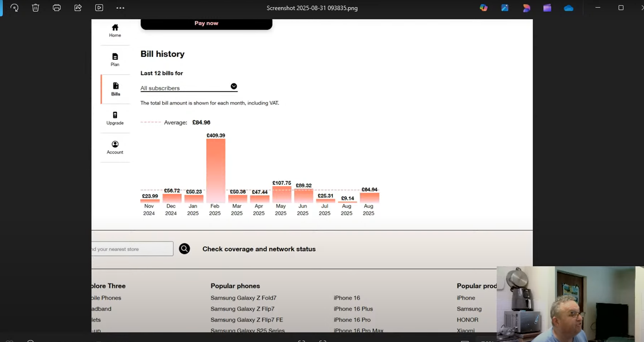Open Account in the sidebar

click(x=115, y=148)
